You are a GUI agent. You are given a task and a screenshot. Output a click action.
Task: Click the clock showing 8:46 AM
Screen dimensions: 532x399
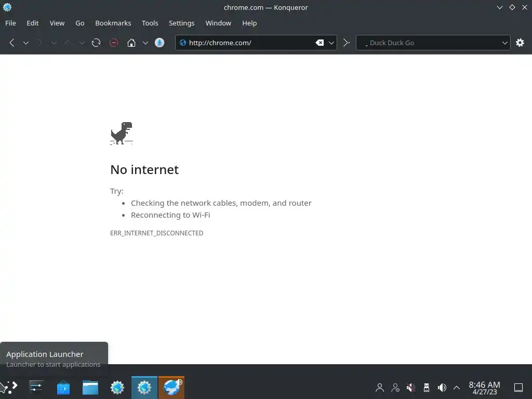pos(485,388)
